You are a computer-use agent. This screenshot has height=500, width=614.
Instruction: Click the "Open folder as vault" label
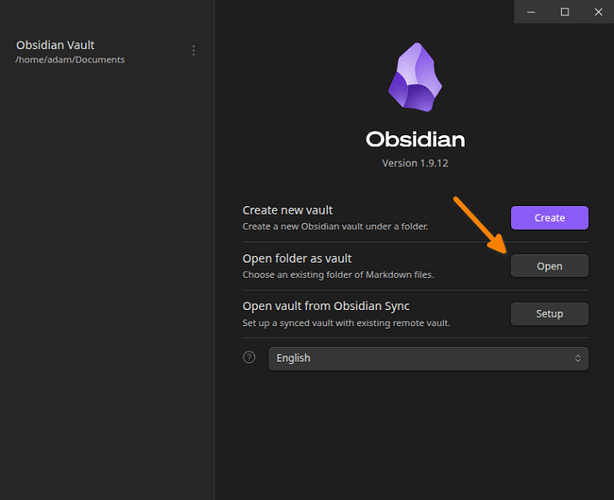[x=297, y=259]
